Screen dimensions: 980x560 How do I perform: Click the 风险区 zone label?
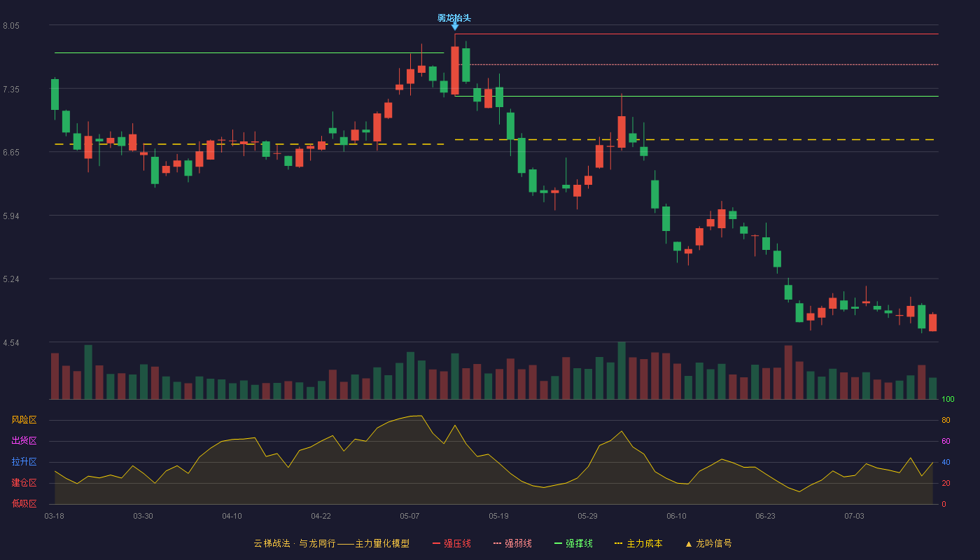24,420
